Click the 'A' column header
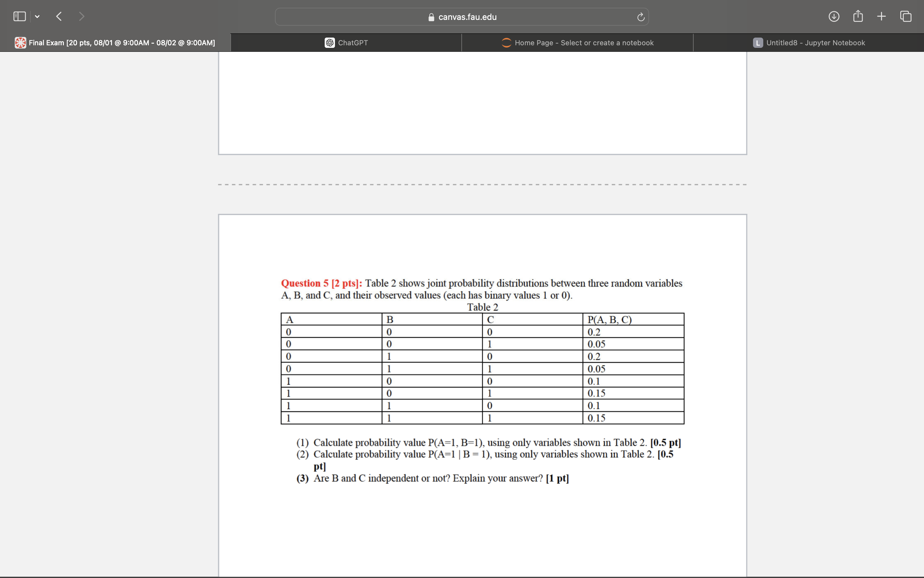 [x=289, y=320]
